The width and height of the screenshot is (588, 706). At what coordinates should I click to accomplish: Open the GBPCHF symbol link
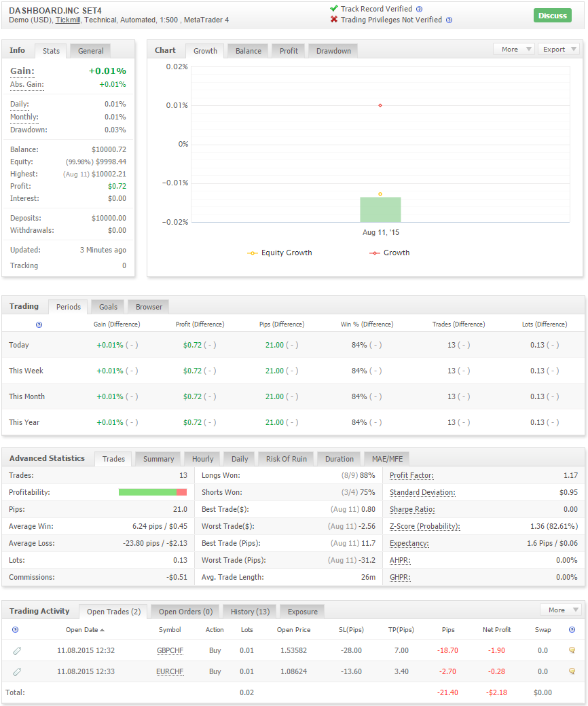pos(170,650)
